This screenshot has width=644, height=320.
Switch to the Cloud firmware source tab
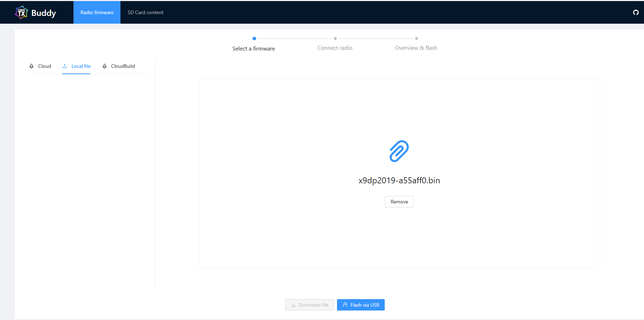(45, 66)
